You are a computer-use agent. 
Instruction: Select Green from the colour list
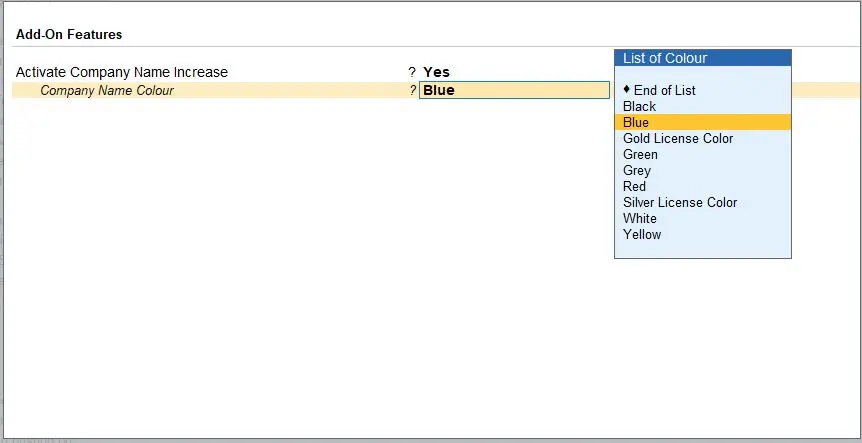pos(702,154)
